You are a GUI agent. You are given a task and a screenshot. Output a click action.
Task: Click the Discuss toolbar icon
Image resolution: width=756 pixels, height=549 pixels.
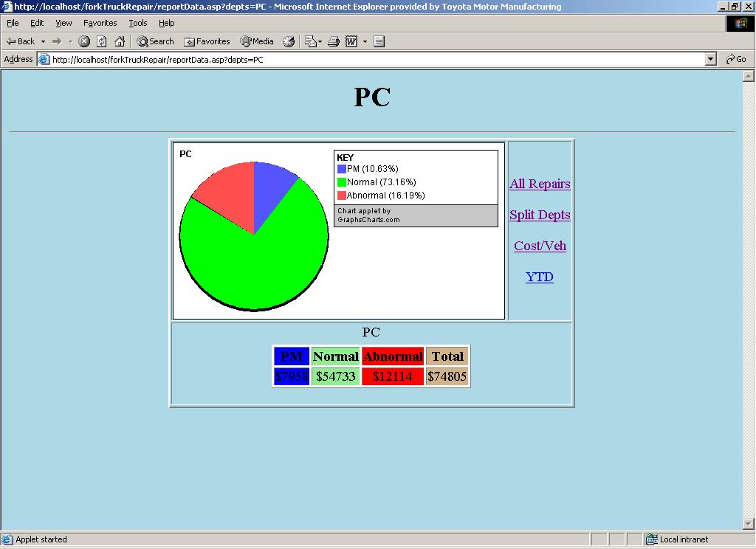tap(379, 41)
